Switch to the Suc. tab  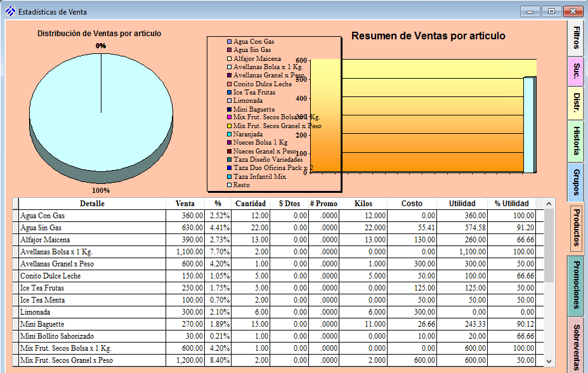coord(576,71)
